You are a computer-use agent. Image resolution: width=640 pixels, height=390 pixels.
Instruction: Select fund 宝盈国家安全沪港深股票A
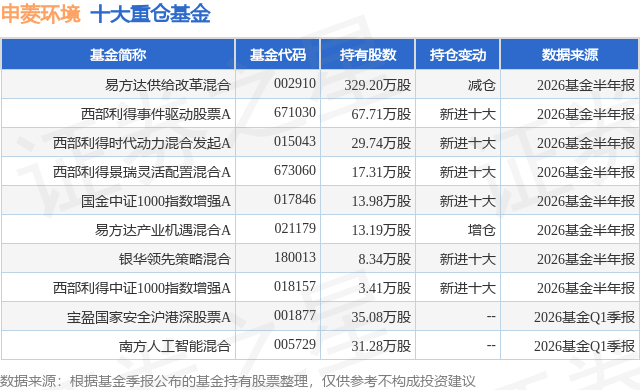tap(149, 317)
